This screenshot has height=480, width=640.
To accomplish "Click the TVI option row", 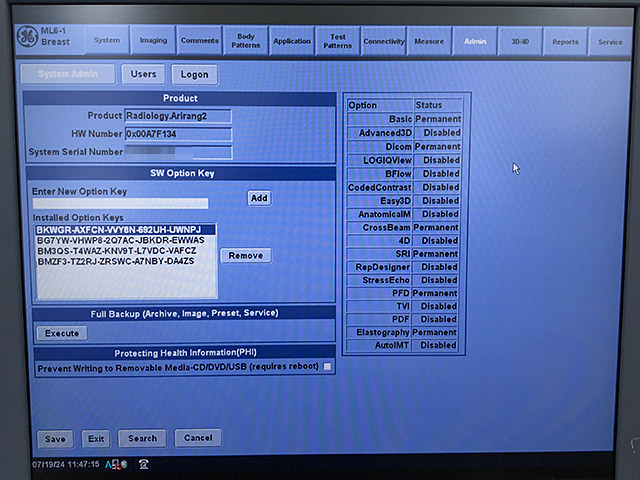I will tap(402, 306).
